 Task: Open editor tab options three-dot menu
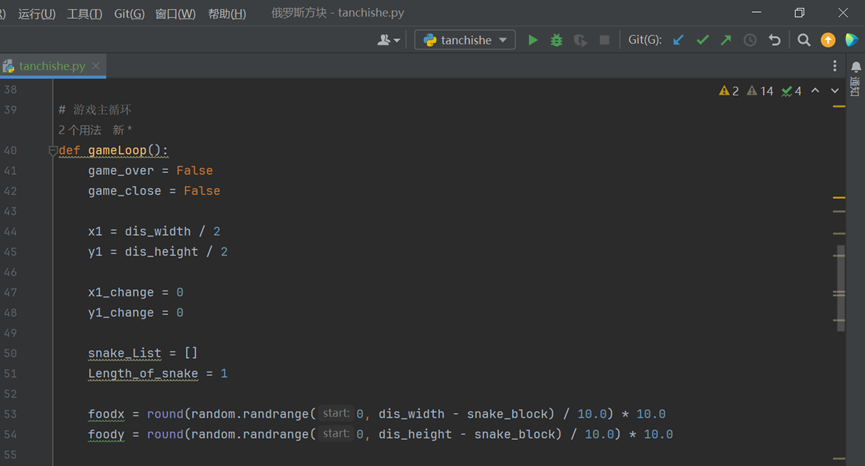pyautogui.click(x=835, y=66)
